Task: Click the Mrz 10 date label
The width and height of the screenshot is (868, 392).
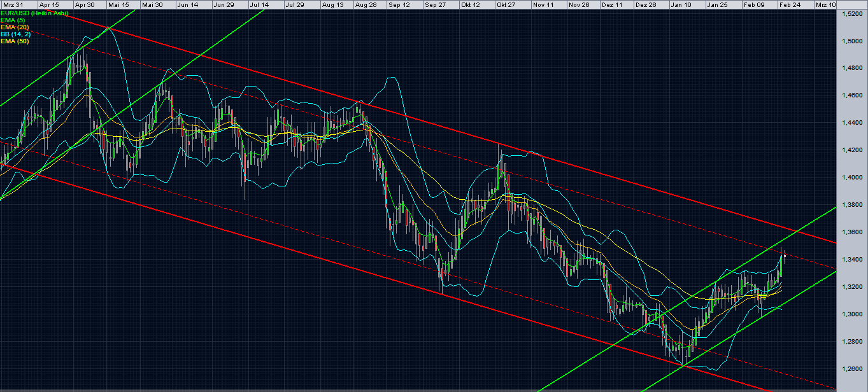Action: (825, 4)
